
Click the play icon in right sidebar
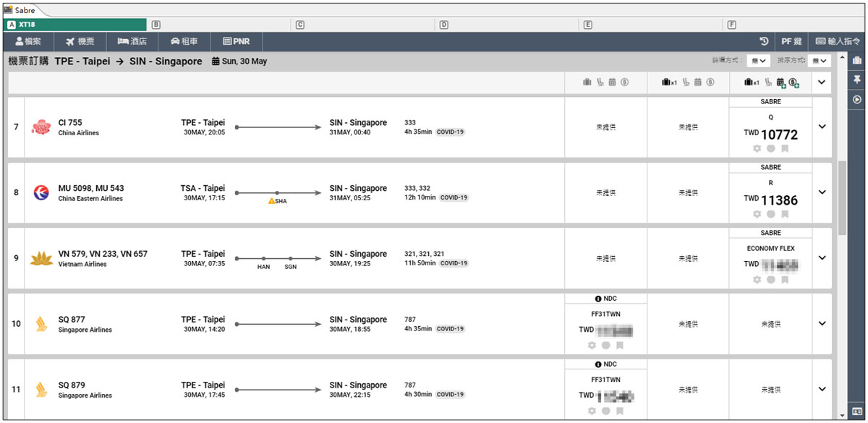click(x=857, y=100)
